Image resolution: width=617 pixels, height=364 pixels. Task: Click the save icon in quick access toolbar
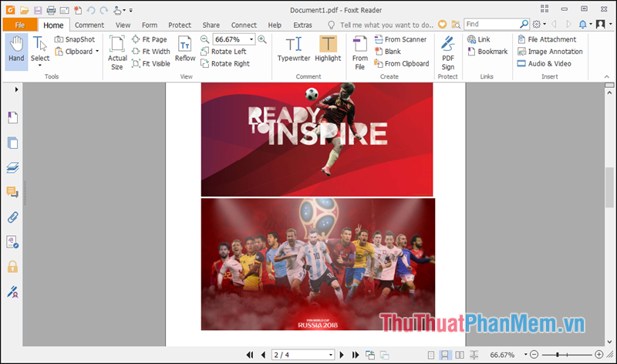coord(37,10)
